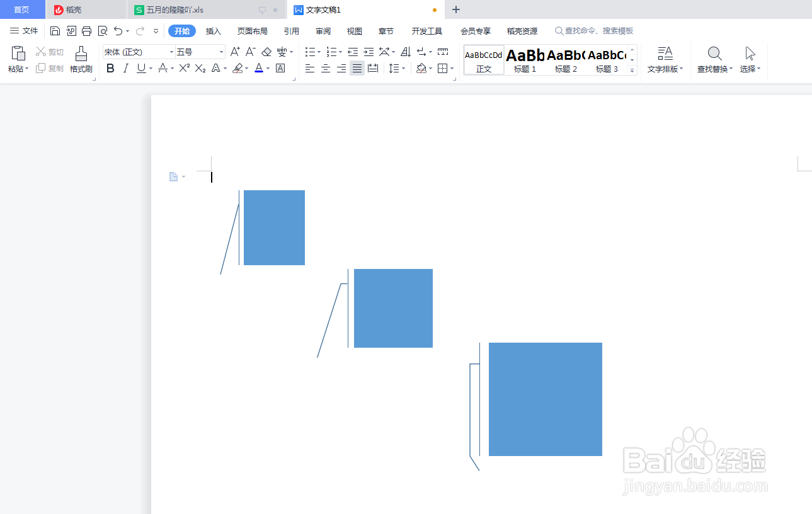Click the Select cursor tool icon
Viewport: 812px width, 514px height.
pos(750,54)
